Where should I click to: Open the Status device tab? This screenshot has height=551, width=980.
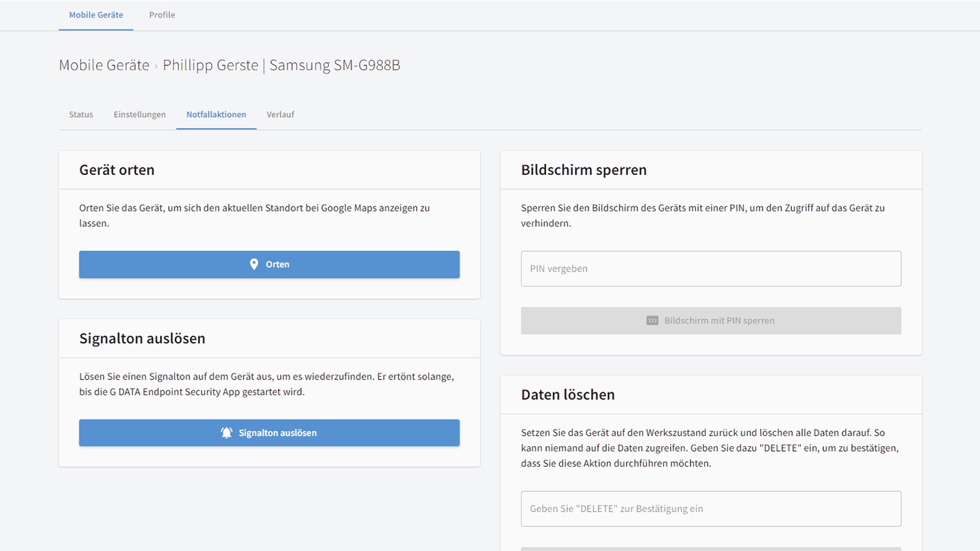pos(81,114)
